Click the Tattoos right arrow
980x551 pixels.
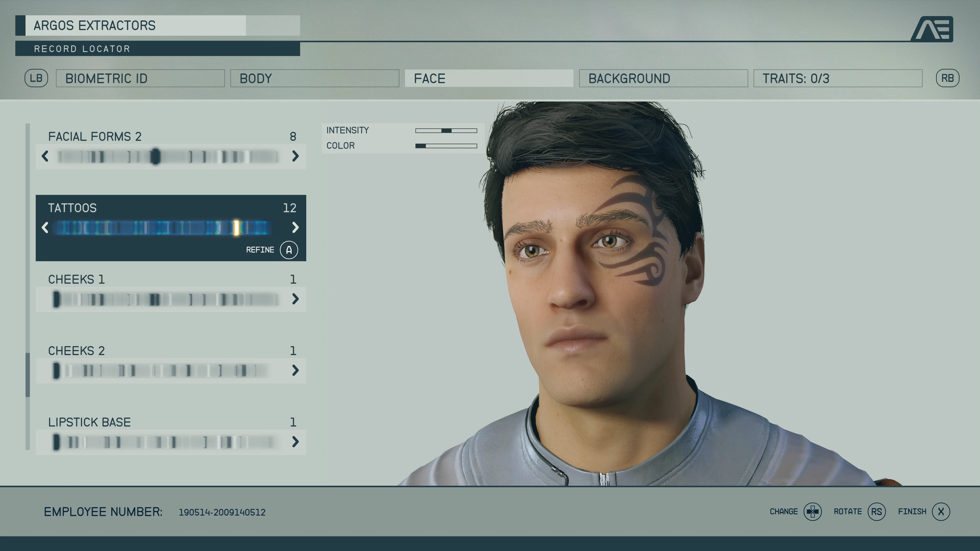(x=295, y=227)
